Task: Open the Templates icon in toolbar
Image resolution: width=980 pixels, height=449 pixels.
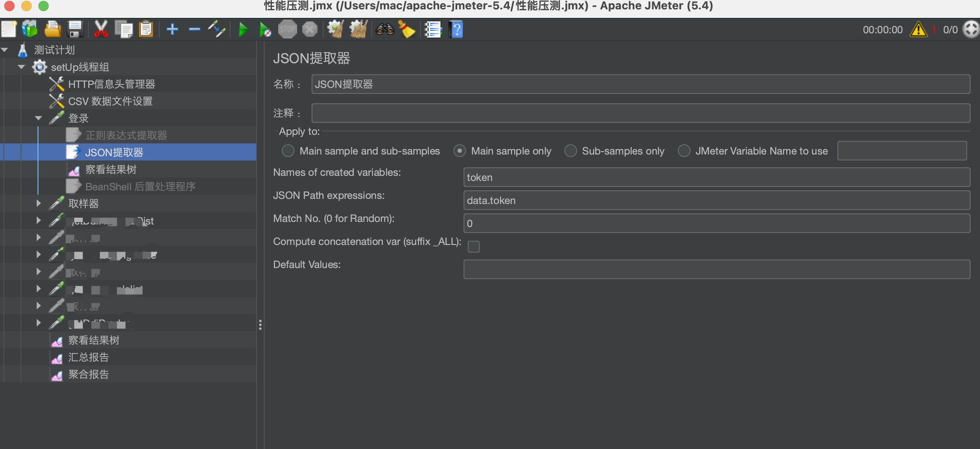Action: pos(30,29)
